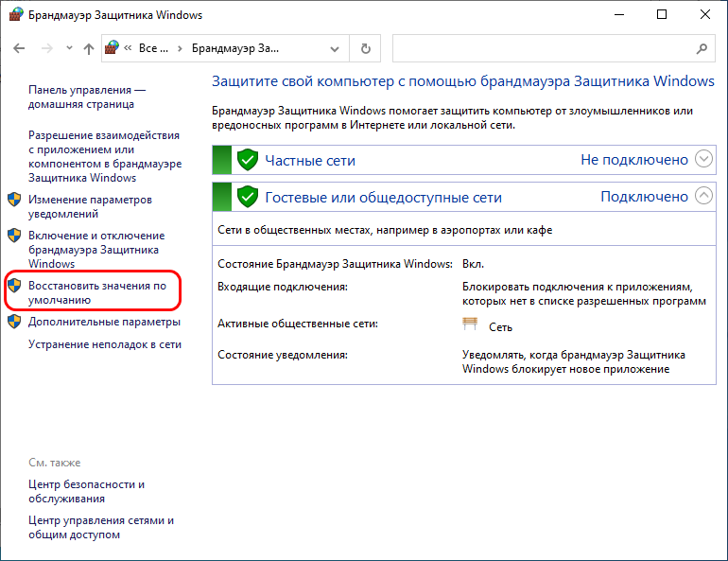The image size is (728, 561).
Task: Click the magnifier search icon
Action: 702,48
